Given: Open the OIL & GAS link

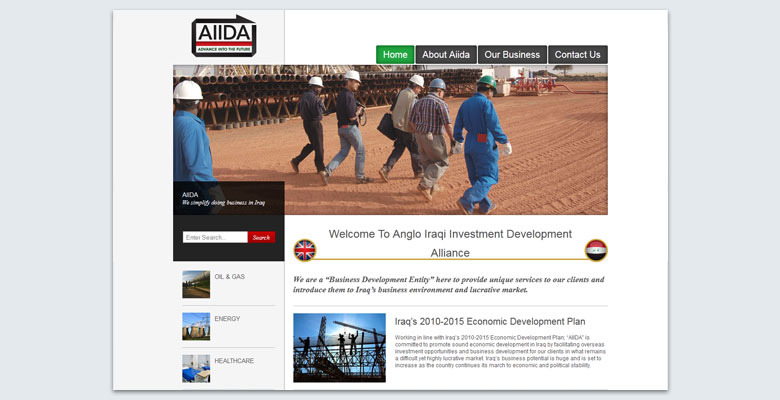Looking at the screenshot, I should [230, 277].
